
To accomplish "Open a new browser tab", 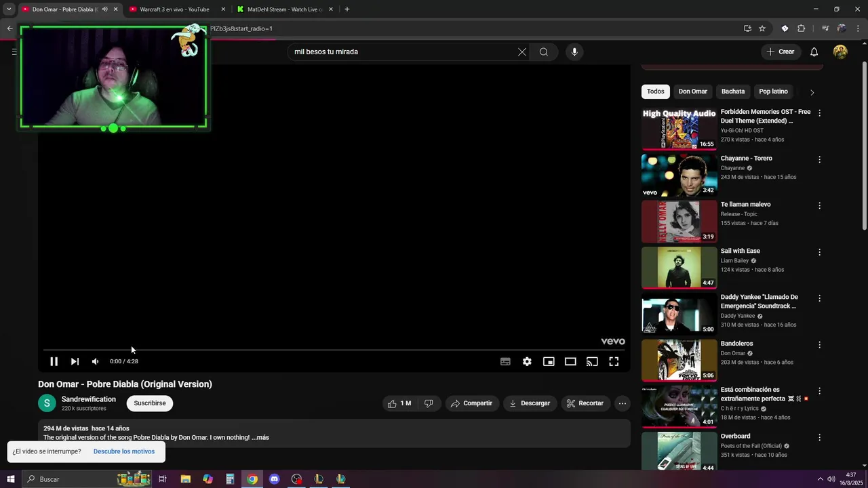I will [x=347, y=9].
